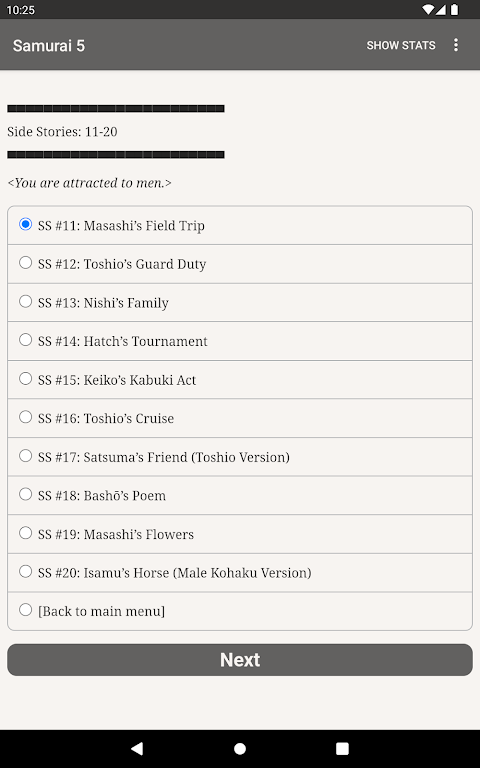Select SS #12: Toshio's Guard Duty
Viewport: 480px width, 768px height.
click(x=240, y=264)
